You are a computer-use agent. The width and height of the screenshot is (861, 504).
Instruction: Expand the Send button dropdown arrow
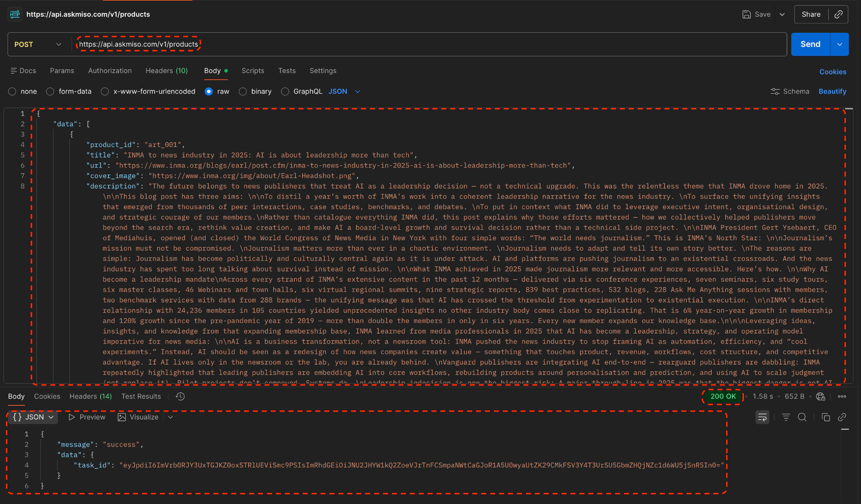tap(840, 44)
